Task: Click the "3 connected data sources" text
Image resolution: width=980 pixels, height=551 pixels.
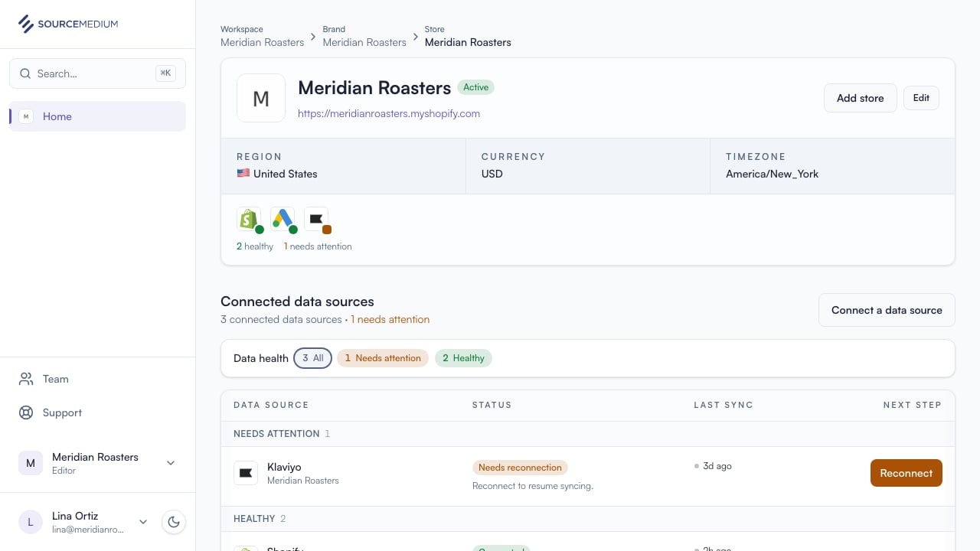Action: click(281, 319)
